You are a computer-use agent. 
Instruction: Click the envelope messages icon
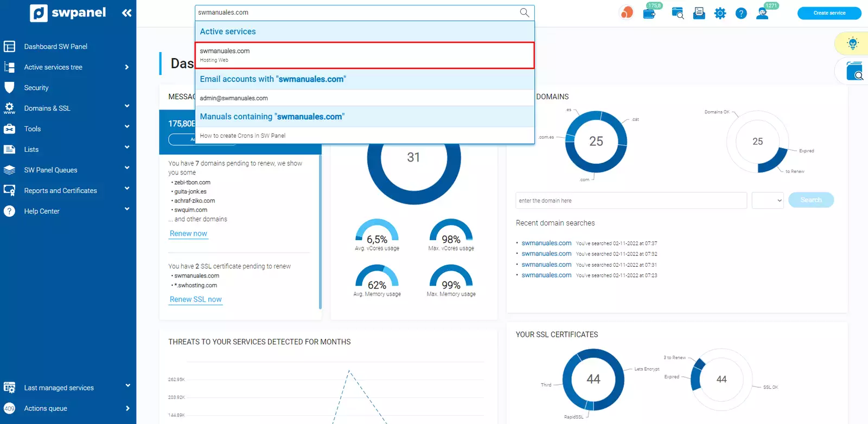(x=699, y=13)
